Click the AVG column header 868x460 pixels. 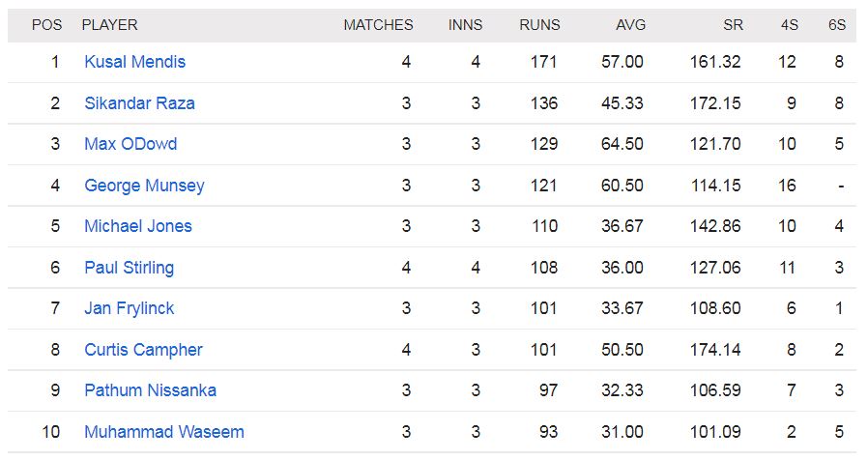pyautogui.click(x=630, y=25)
